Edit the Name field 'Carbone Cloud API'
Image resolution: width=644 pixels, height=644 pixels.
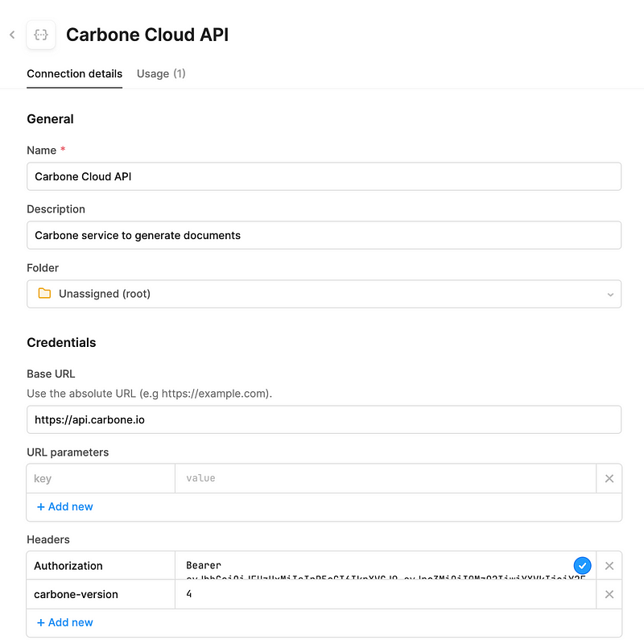tap(324, 176)
